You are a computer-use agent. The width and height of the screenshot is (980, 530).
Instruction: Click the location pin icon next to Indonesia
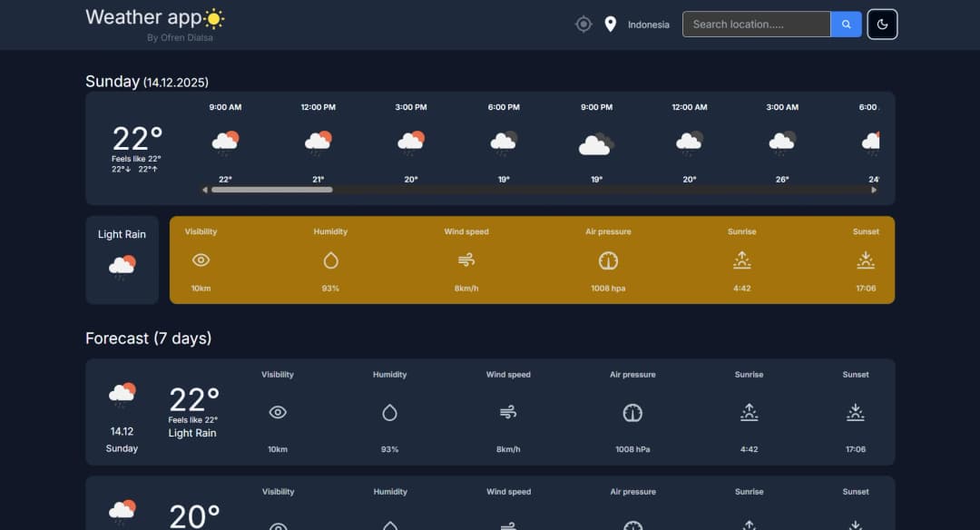click(610, 24)
